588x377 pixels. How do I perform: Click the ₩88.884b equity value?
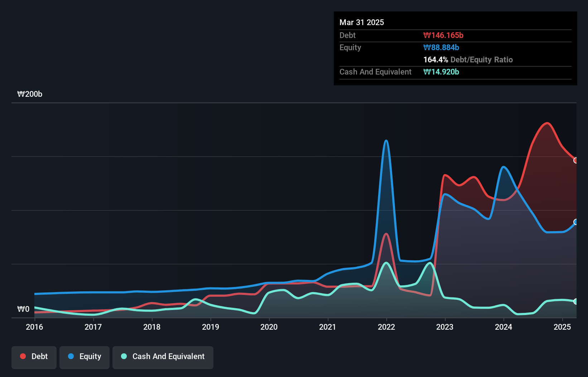tap(441, 47)
